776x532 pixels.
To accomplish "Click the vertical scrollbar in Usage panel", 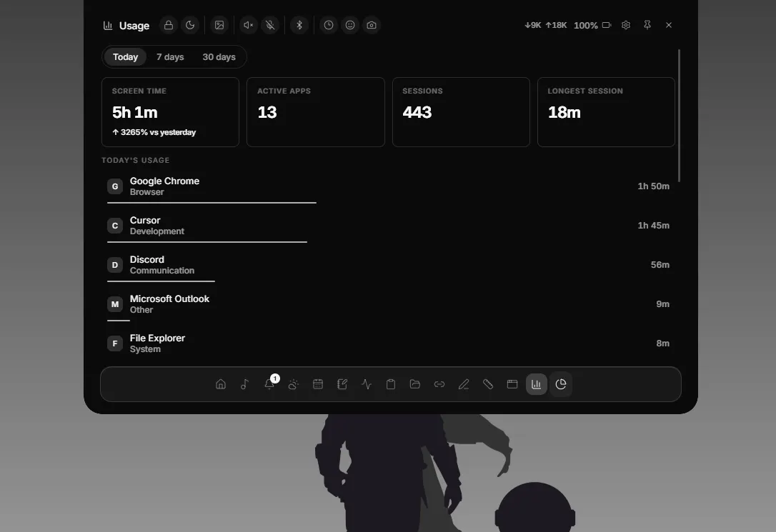I will (x=679, y=116).
